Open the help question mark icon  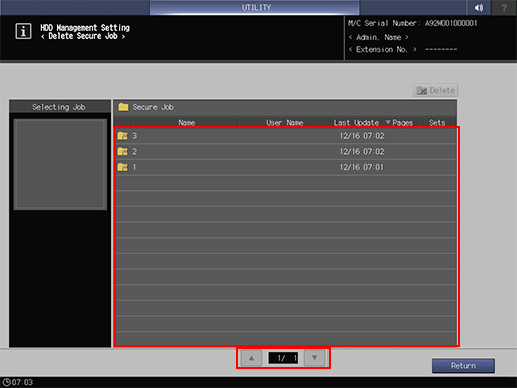click(504, 7)
